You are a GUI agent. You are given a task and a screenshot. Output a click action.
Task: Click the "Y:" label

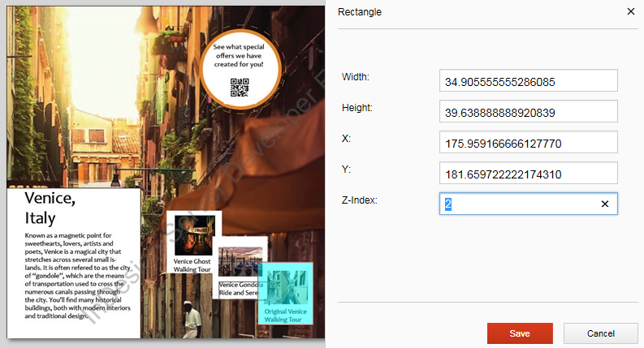tap(346, 169)
